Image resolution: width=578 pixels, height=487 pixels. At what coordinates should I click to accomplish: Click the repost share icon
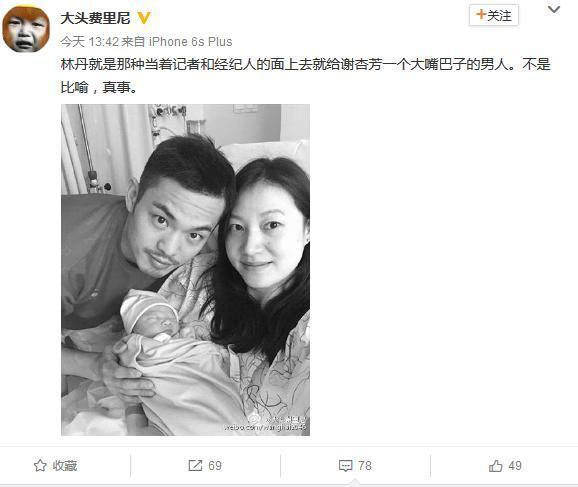pyautogui.click(x=195, y=465)
